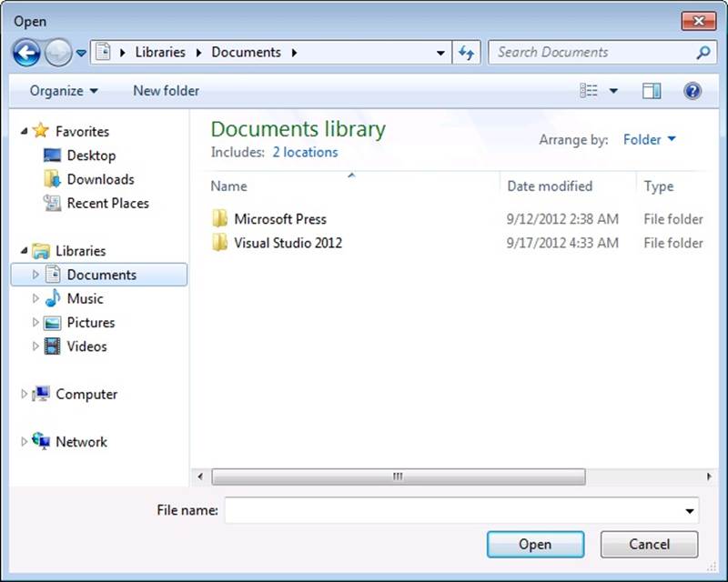The height and width of the screenshot is (582, 728).
Task: Click the Visual Studio 2012 folder icon
Action: pos(219,242)
